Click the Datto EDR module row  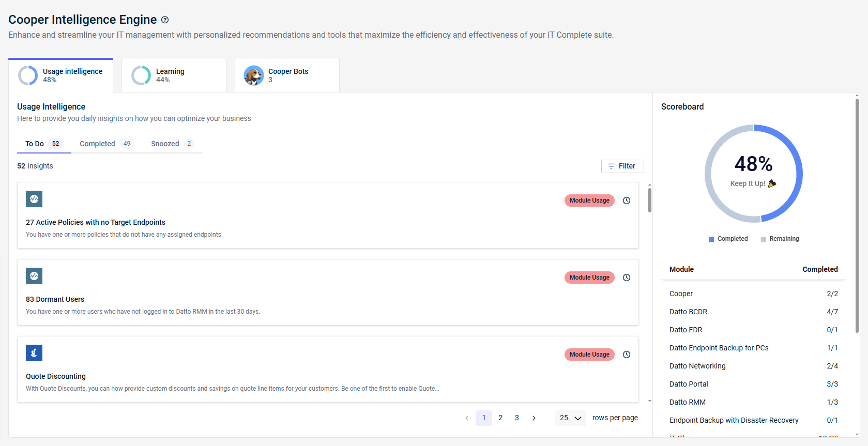[754, 330]
